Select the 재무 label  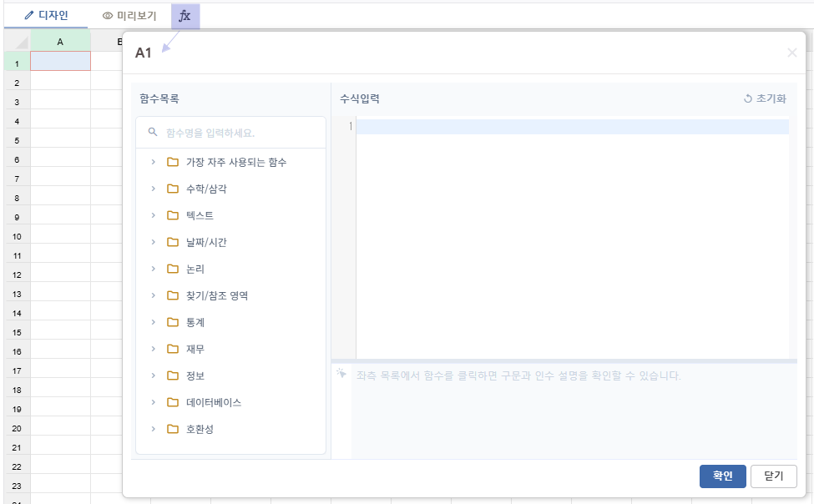(x=195, y=349)
